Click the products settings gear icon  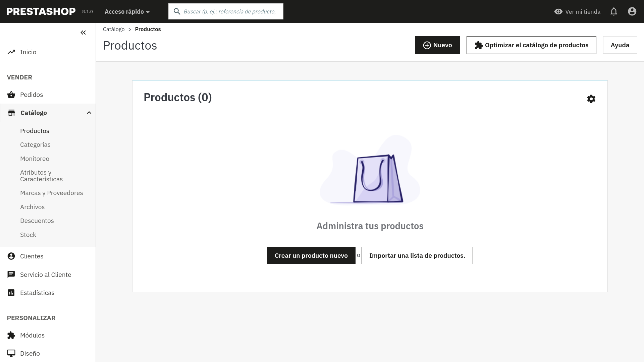[x=591, y=99]
